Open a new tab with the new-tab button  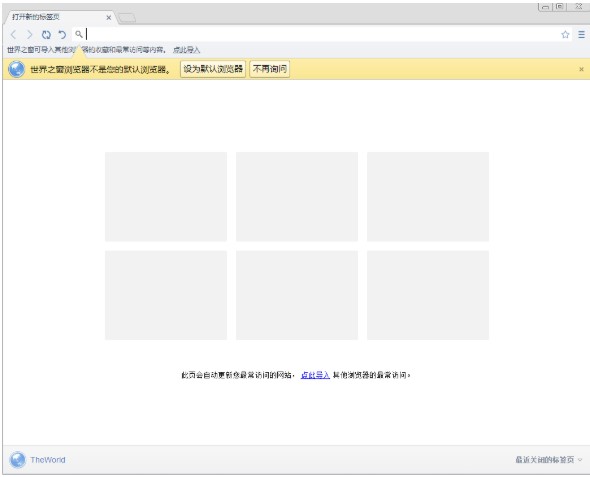point(127,18)
